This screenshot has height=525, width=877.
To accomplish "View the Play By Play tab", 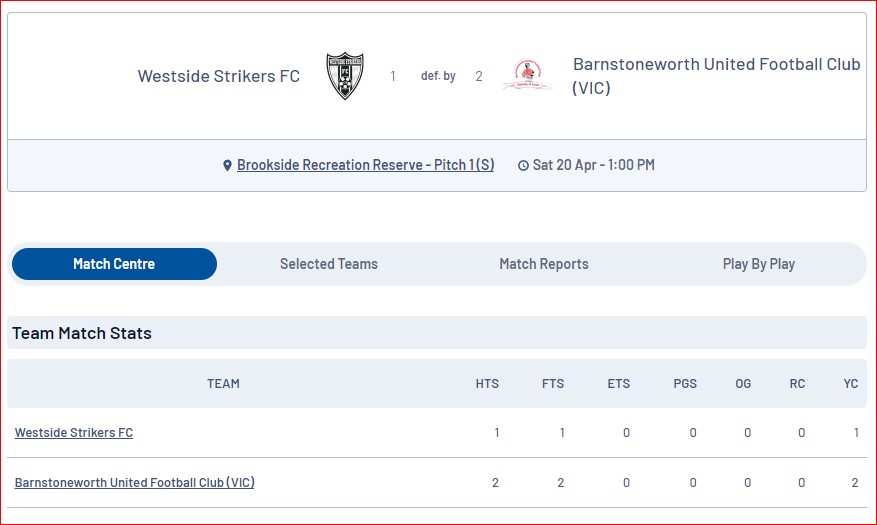I will [758, 264].
